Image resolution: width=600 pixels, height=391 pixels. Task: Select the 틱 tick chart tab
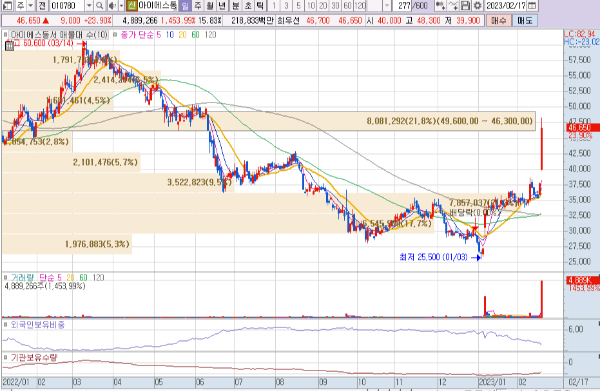pyautogui.click(x=260, y=5)
